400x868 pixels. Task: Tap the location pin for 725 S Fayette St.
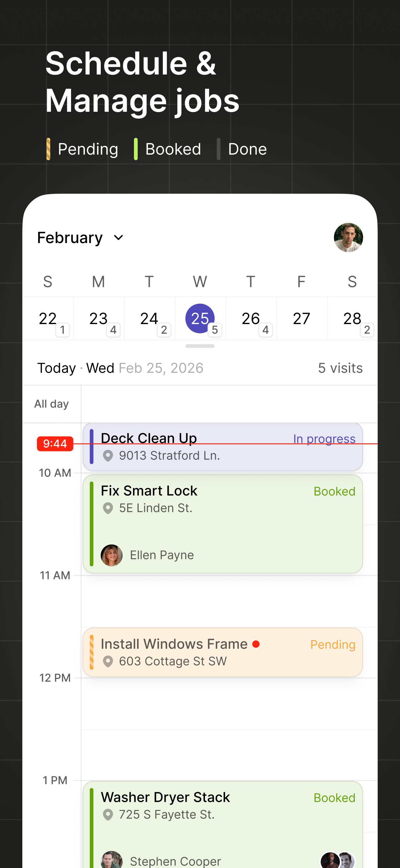pyautogui.click(x=108, y=815)
